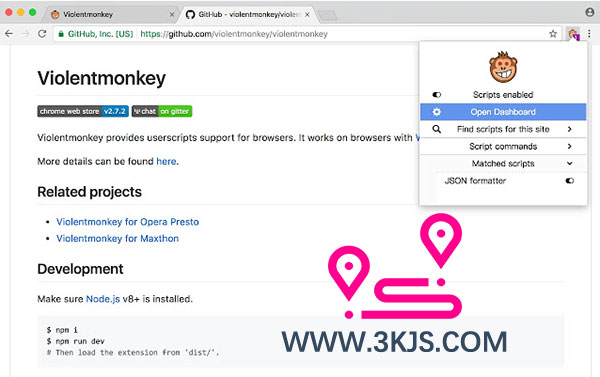Viewport: 600px width, 377px height.
Task: Click GitHub, Inc. [US] certificate label
Action: coord(100,34)
